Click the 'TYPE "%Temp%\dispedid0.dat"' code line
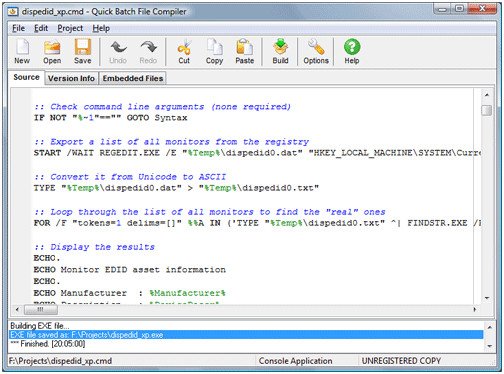Screen dimensions: 504x374 pos(176,188)
